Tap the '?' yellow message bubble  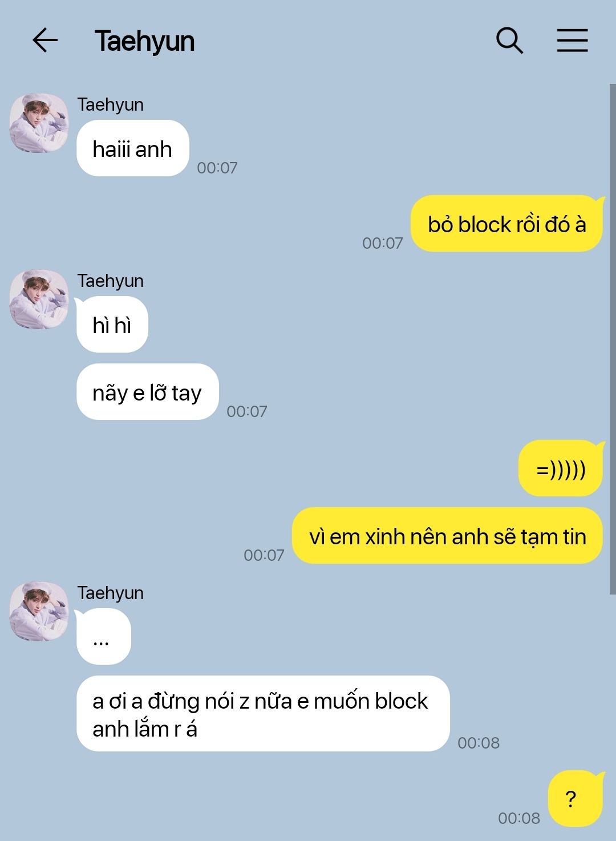(575, 799)
